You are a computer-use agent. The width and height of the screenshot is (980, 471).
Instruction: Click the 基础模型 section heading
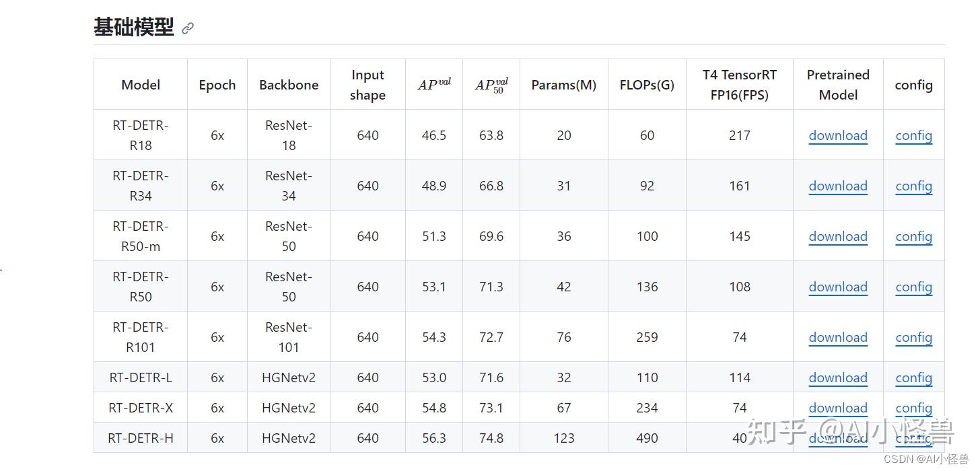point(133,28)
